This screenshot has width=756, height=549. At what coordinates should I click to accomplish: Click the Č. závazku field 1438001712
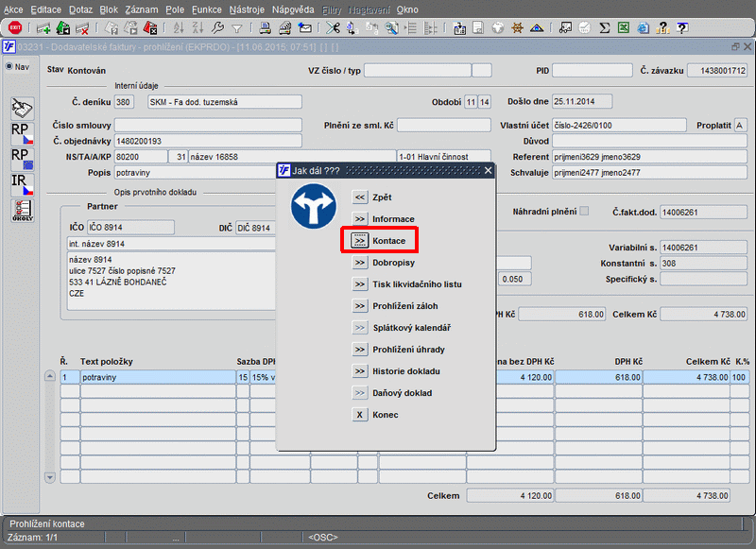click(x=717, y=70)
